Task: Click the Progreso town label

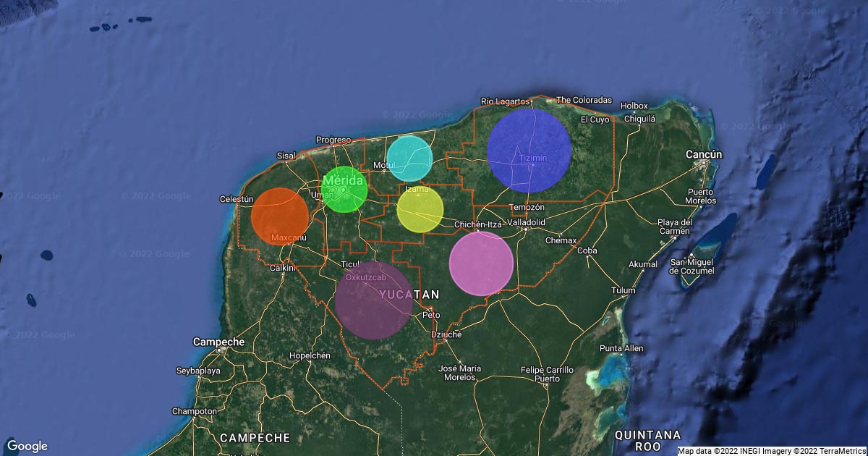Action: coord(333,140)
